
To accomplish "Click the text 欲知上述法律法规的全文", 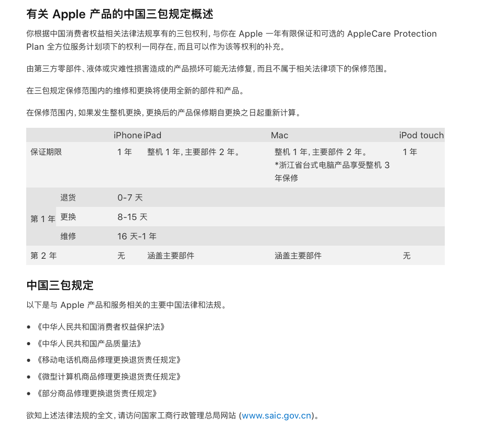I will 71,415.
